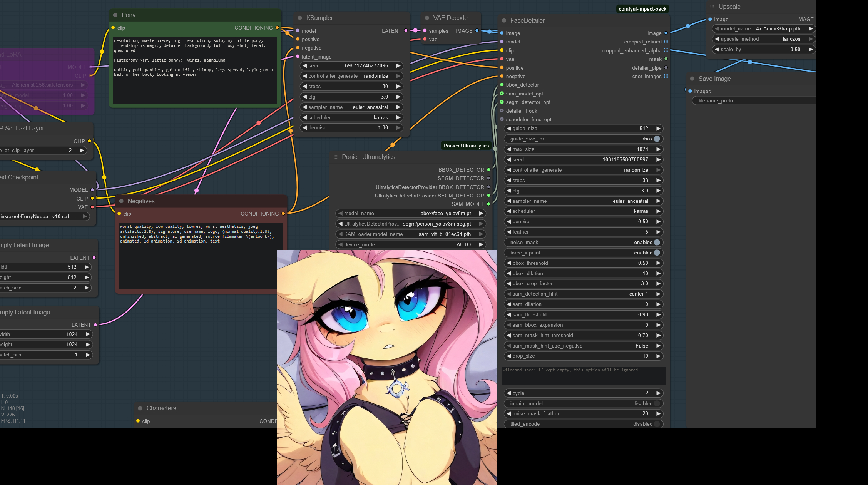Collapse the Characters node dot
The width and height of the screenshot is (868, 485).
click(x=140, y=408)
